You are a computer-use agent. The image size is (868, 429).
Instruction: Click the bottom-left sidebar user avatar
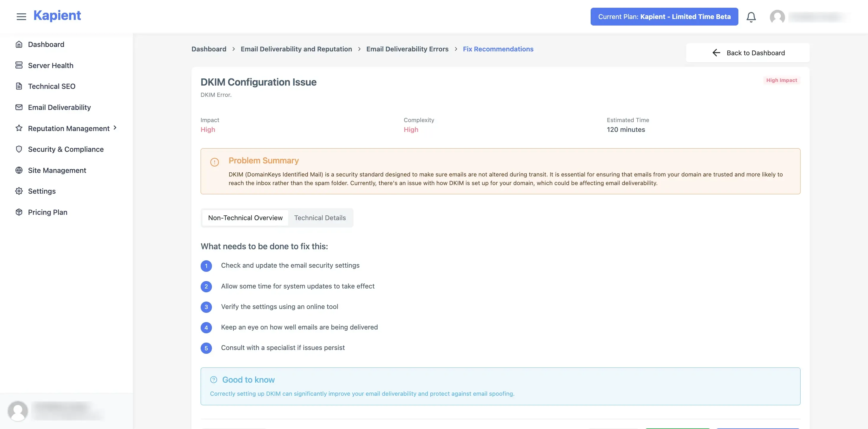[18, 411]
